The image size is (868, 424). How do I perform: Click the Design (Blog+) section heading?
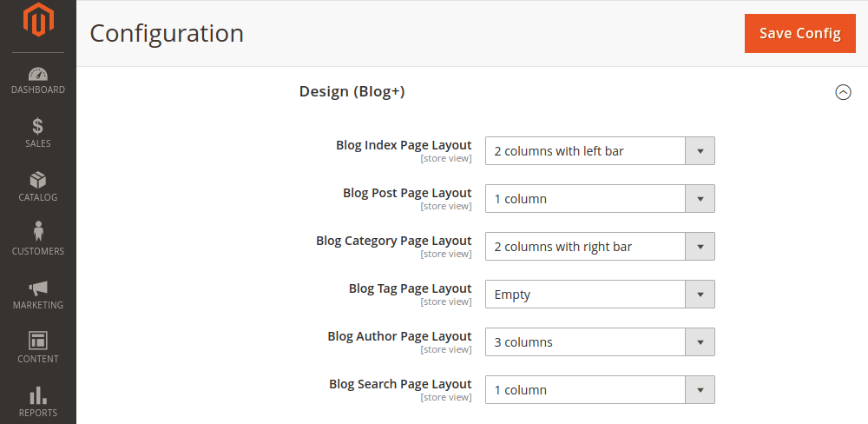[352, 91]
